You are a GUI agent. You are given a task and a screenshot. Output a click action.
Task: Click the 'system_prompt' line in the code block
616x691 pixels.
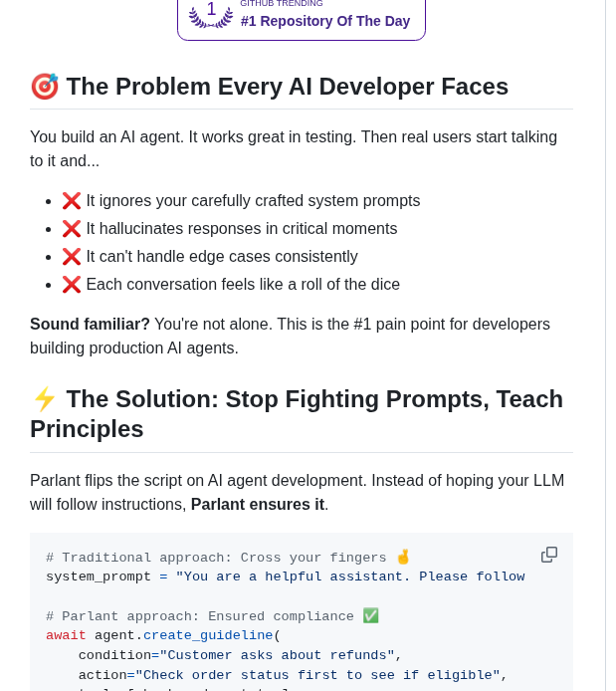pos(99,576)
